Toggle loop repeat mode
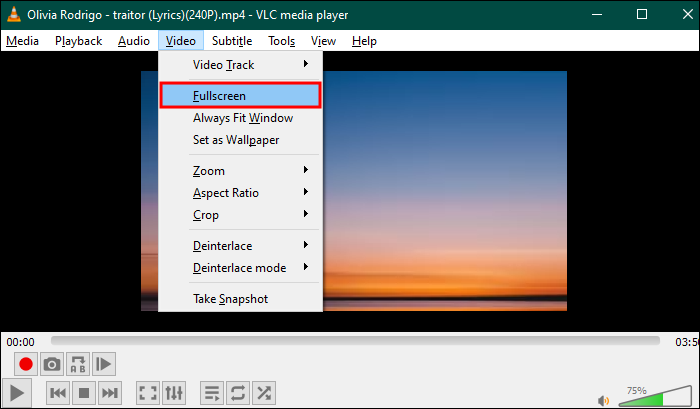700x409 pixels. [238, 393]
